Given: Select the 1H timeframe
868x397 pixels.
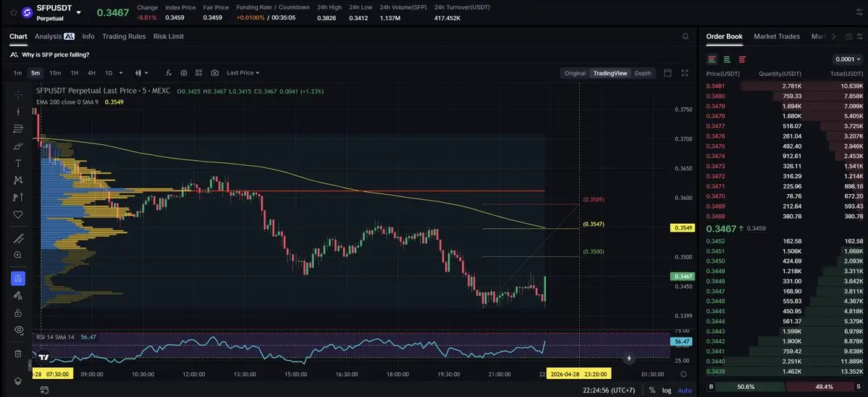Looking at the screenshot, I should click(74, 72).
